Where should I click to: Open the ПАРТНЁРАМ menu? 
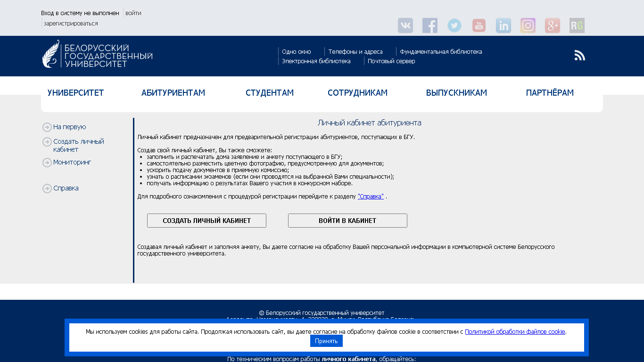(x=550, y=93)
